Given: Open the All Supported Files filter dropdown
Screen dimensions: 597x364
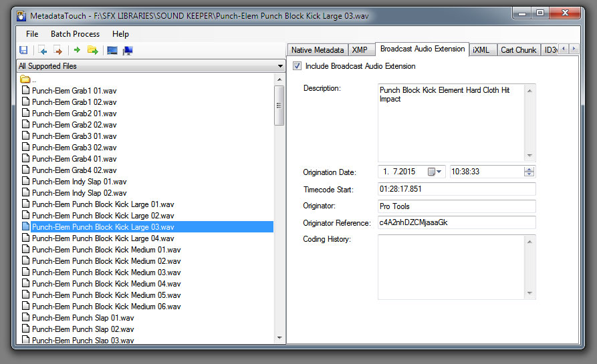Looking at the screenshot, I should [x=280, y=66].
